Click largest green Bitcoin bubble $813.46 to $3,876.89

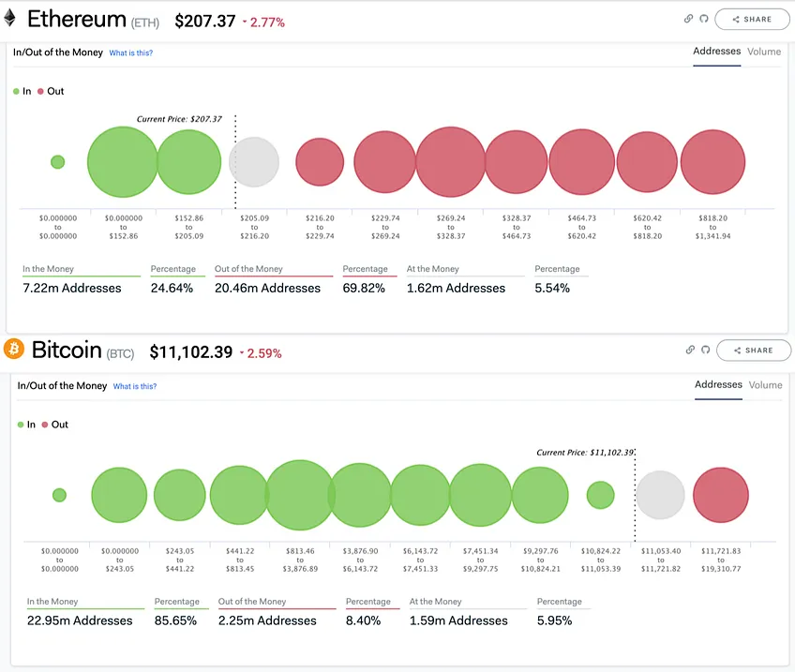(300, 495)
